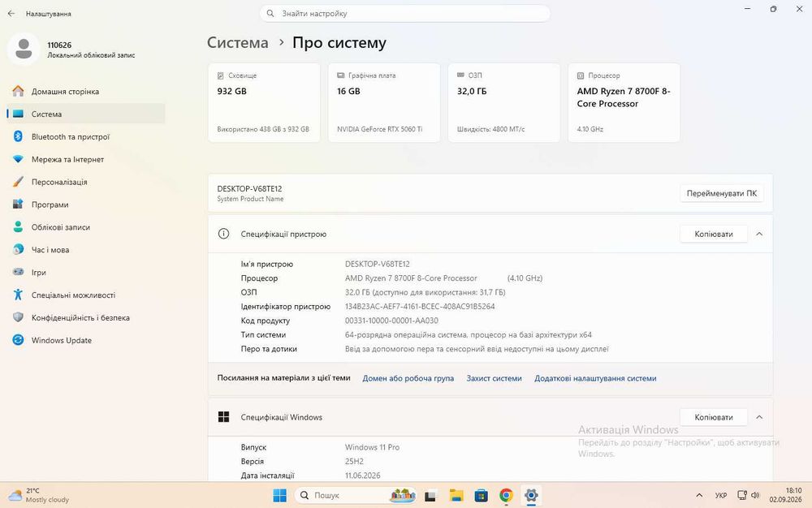Viewport: 812px width, 508px height.
Task: Click the Settings gear on the taskbar
Action: pos(531,496)
